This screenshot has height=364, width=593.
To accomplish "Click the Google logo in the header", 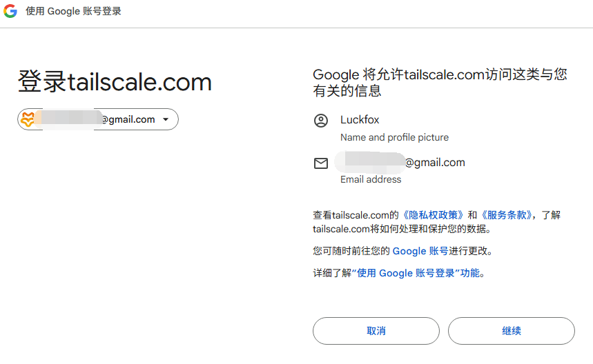I will 10,11.
